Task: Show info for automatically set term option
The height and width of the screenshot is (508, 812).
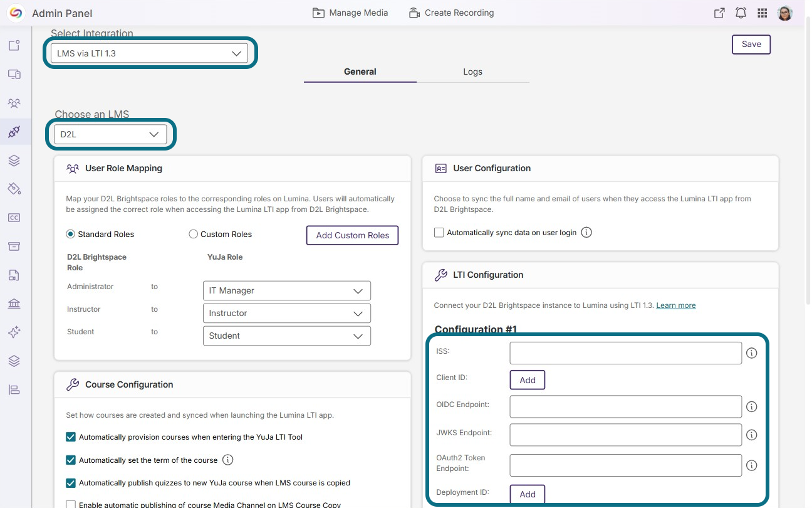Action: [x=228, y=460]
